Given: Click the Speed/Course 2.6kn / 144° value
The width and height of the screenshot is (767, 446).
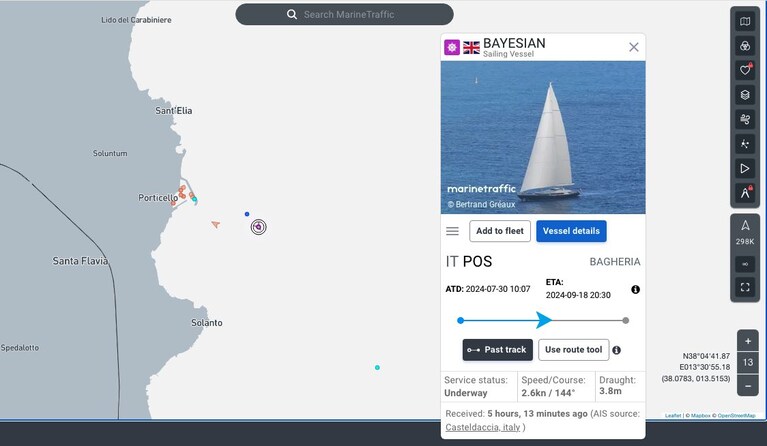Looking at the screenshot, I should tap(548, 393).
